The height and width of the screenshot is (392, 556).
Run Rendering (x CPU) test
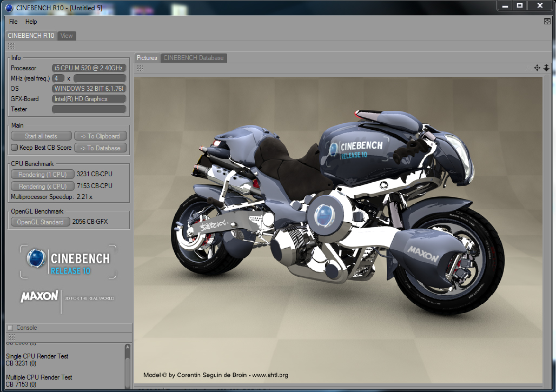[x=43, y=186]
